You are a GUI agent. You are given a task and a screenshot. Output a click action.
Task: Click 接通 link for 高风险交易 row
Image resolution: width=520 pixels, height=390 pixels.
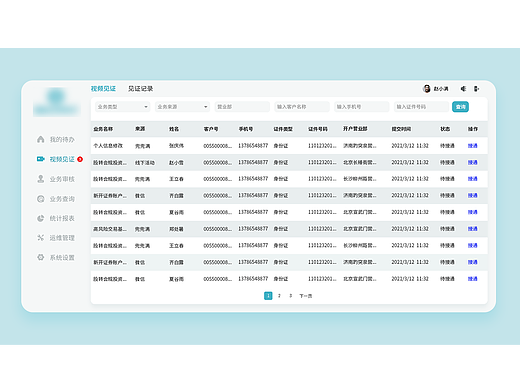click(473, 229)
